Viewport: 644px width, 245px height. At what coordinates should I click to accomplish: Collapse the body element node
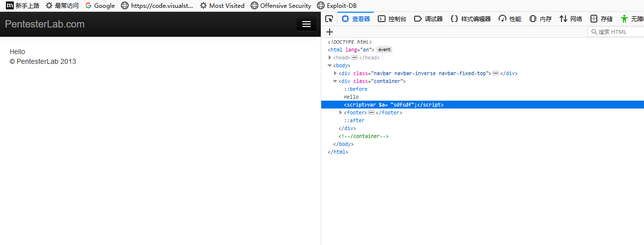click(x=330, y=65)
